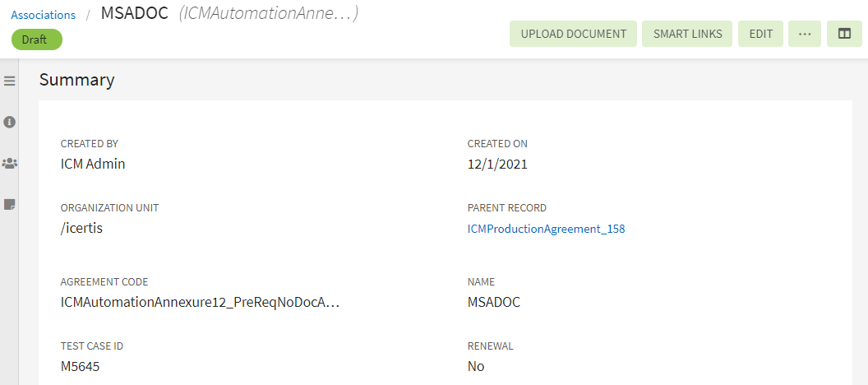Show the team members sidebar icon
Screen dimensions: 868x385
[x=10, y=163]
